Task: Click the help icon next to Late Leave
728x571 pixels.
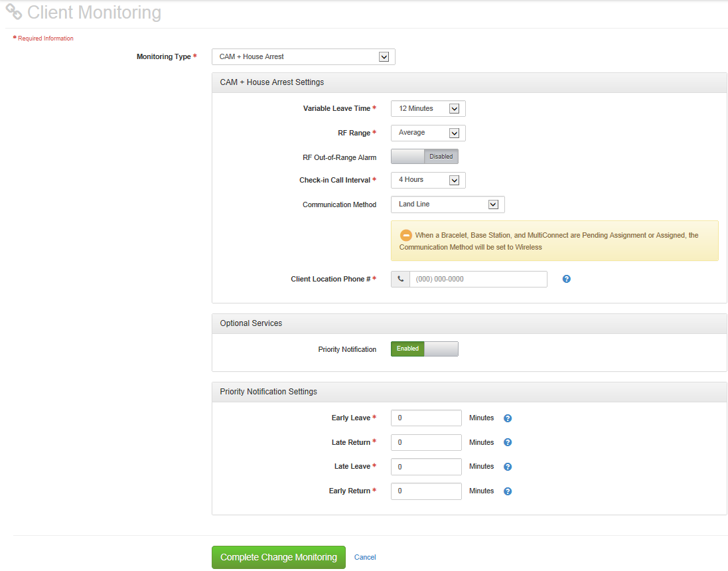Action: [508, 467]
